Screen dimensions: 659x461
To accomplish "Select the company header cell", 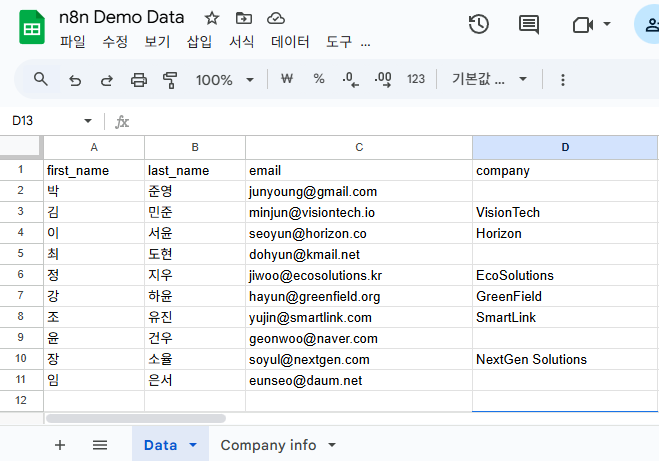I will tap(565, 170).
